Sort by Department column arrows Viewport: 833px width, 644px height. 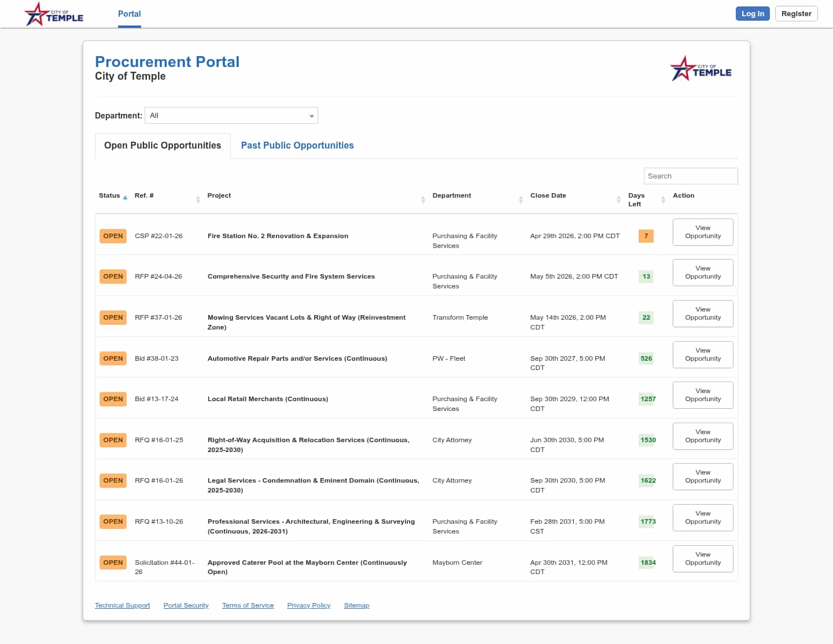tap(521, 199)
